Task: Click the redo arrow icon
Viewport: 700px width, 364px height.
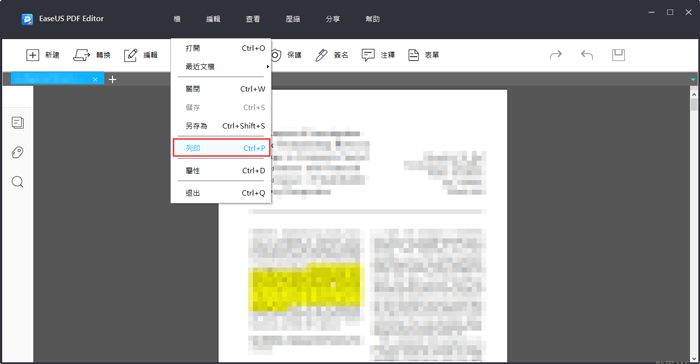Action: [x=556, y=55]
